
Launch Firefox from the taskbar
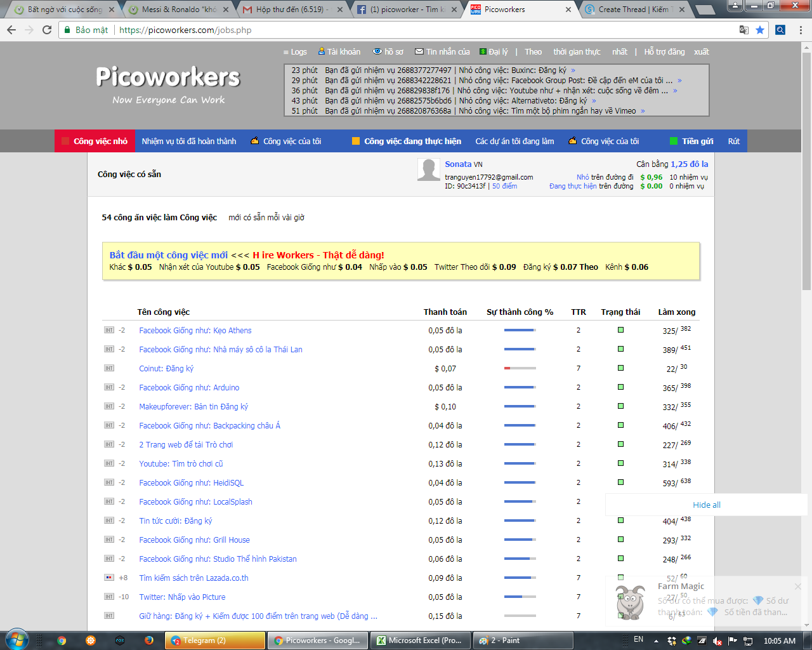[x=149, y=640]
